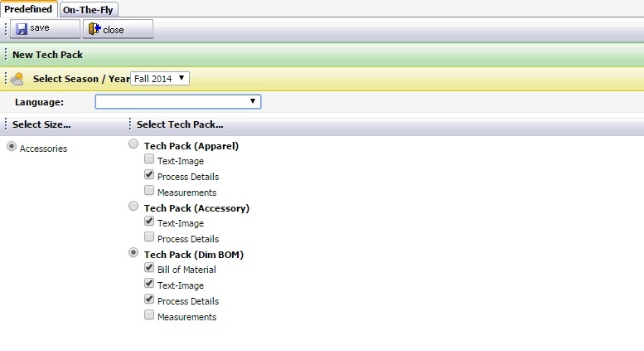The height and width of the screenshot is (351, 644).
Task: Select the Predefined tab
Action: [28, 9]
